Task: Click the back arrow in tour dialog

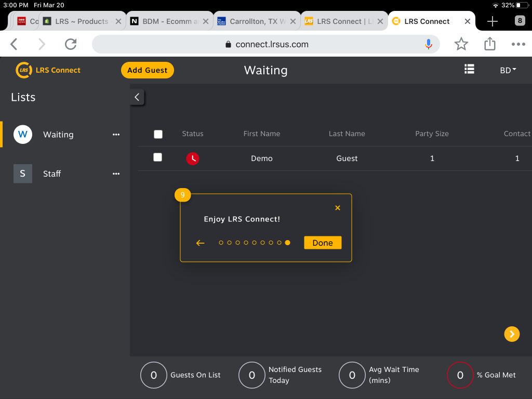Action: pyautogui.click(x=201, y=243)
